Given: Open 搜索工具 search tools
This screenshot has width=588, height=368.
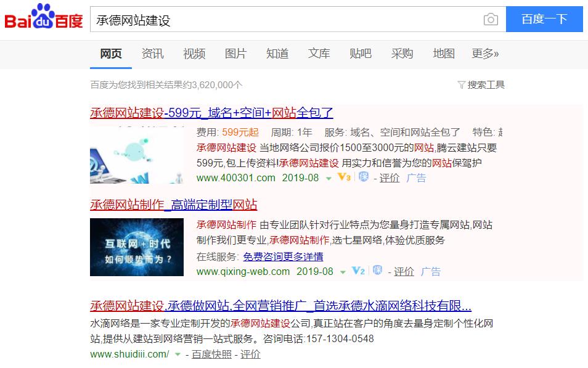Looking at the screenshot, I should [486, 85].
